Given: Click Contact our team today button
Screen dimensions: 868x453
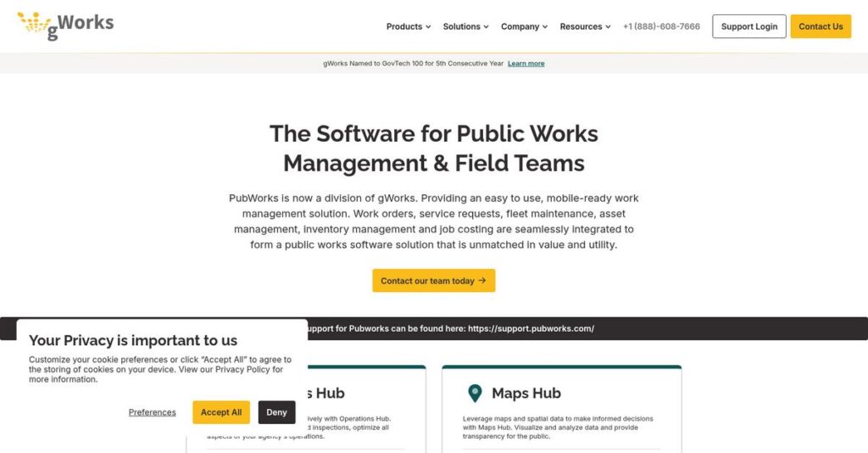Looking at the screenshot, I should tap(433, 281).
